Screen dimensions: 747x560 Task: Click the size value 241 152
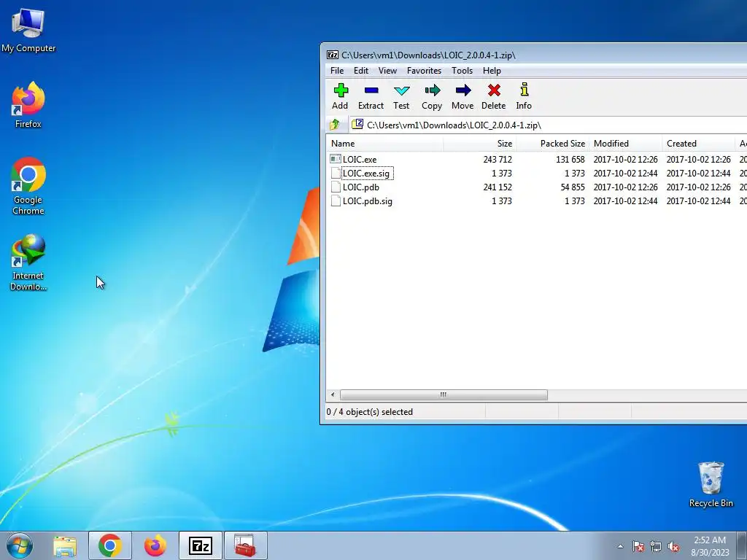(x=498, y=187)
